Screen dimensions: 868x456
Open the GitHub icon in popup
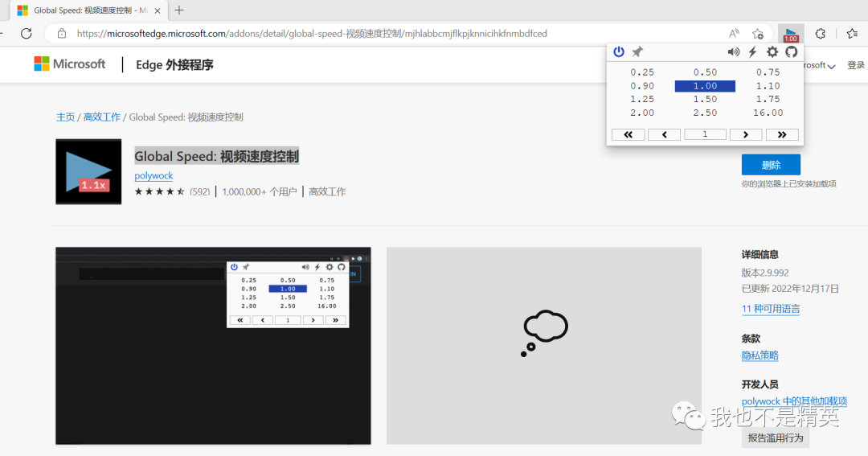tap(792, 51)
